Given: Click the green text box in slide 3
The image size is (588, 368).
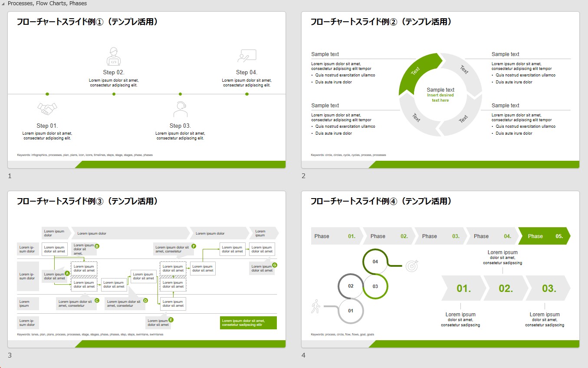Looking at the screenshot, I should tap(248, 323).
